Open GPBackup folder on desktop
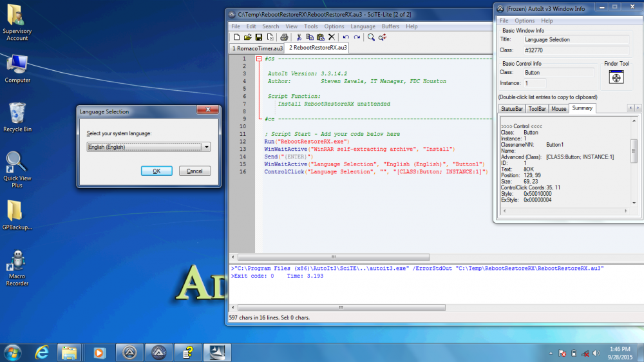Viewport: 644px width, 362px height. tap(17, 215)
